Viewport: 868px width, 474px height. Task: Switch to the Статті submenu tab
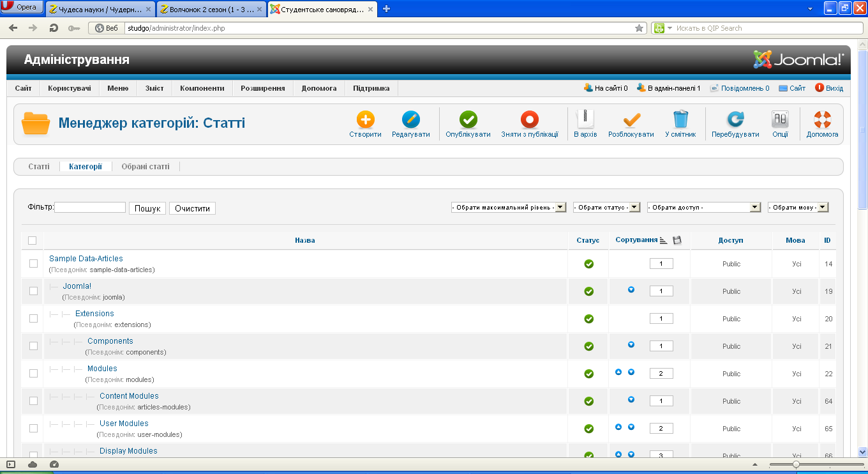pyautogui.click(x=39, y=166)
